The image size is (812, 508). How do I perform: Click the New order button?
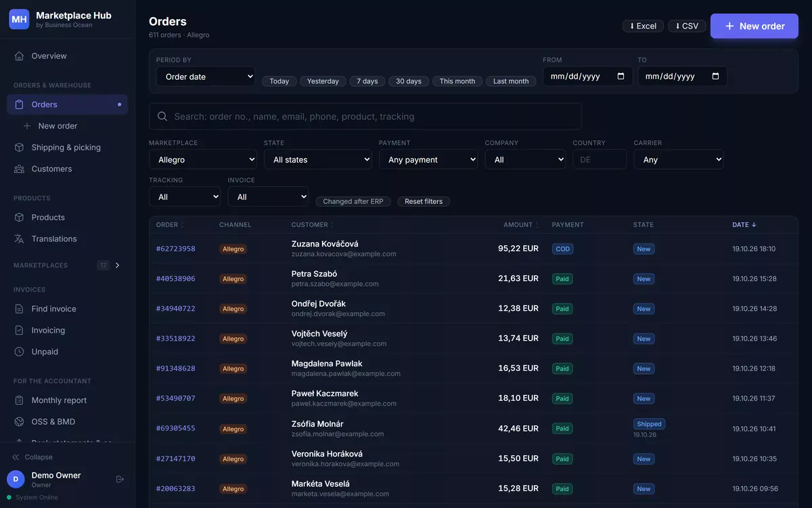754,26
